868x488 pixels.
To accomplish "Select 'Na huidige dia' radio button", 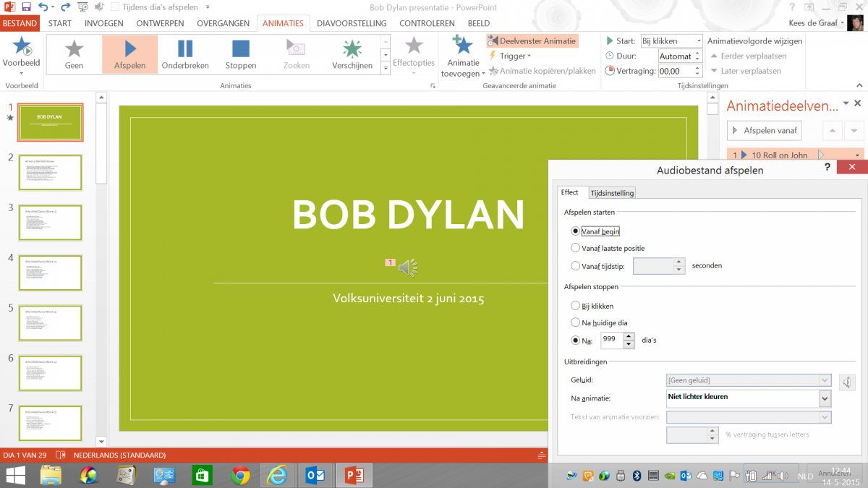I will coord(576,322).
